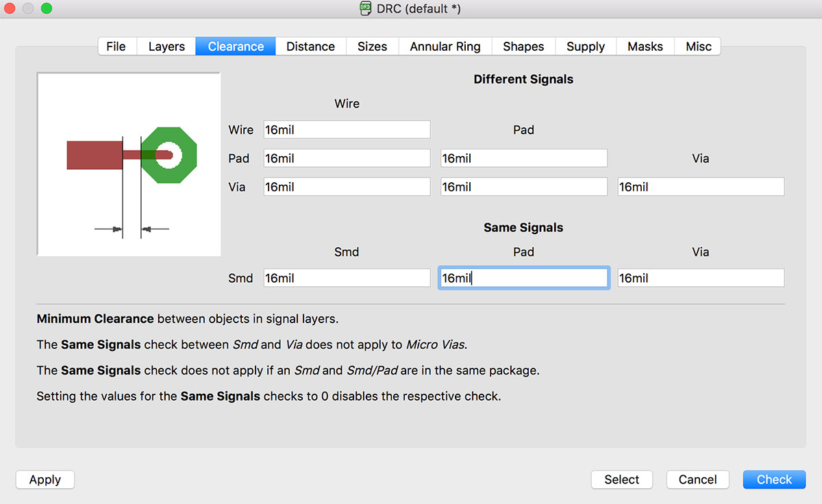Click the Wire-to-Wire clearance field

coord(346,129)
